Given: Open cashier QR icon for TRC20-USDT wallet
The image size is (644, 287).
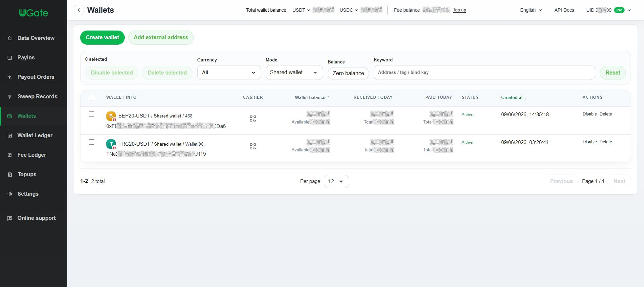Looking at the screenshot, I should (253, 146).
